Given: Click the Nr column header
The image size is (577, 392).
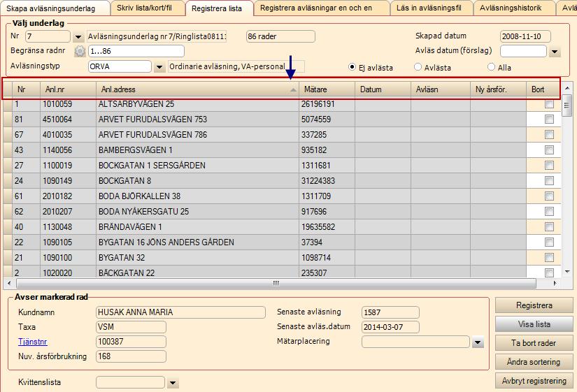Looking at the screenshot, I should point(26,89).
